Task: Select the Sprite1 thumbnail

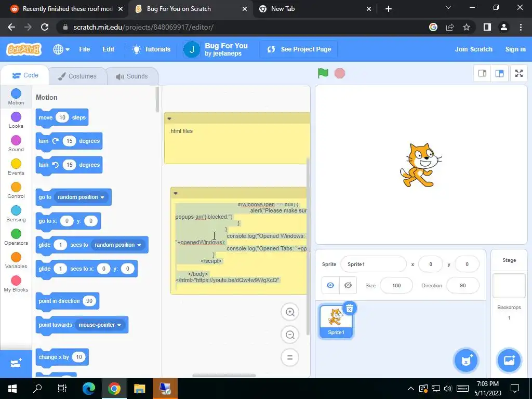Action: [336, 321]
